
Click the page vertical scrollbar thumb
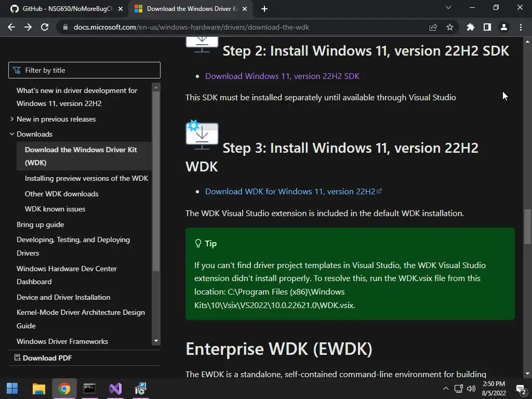pos(527,227)
